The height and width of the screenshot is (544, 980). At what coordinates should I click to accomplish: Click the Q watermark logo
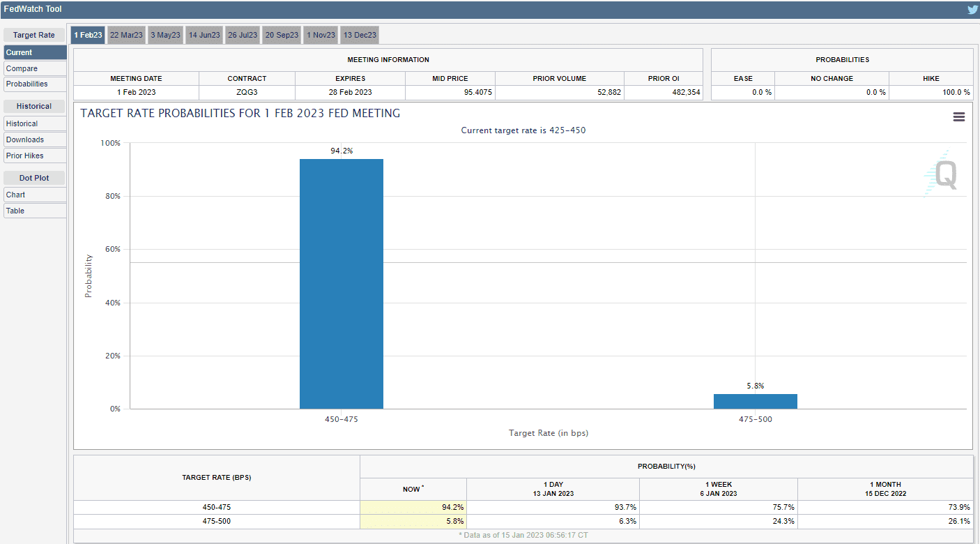942,174
